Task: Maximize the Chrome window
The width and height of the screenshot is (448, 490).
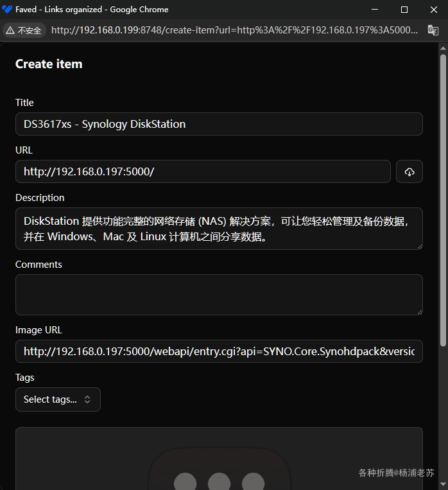Action: 404,10
